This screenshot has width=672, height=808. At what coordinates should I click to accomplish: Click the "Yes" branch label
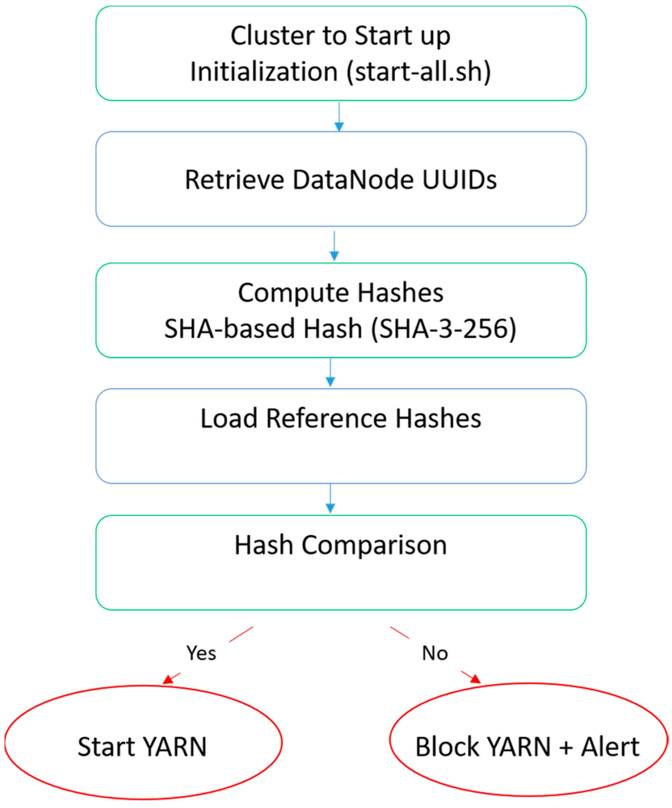click(201, 653)
